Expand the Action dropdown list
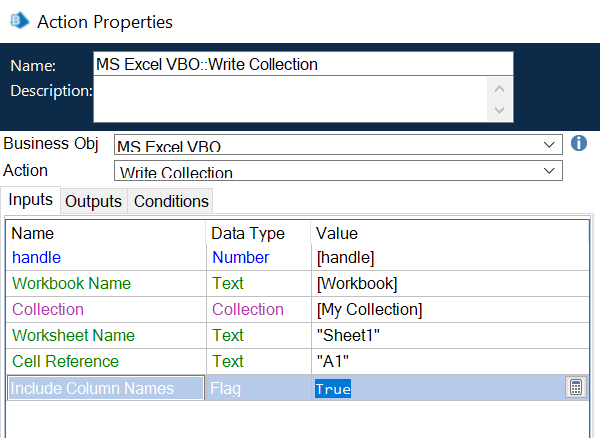600x438 pixels. (547, 172)
